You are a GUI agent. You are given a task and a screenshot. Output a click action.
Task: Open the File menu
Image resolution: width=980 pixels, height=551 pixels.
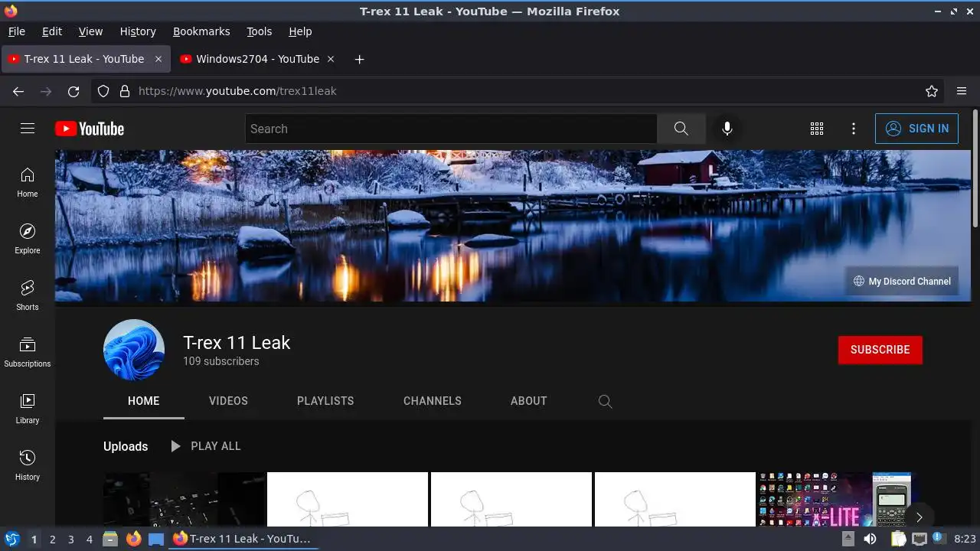click(16, 31)
